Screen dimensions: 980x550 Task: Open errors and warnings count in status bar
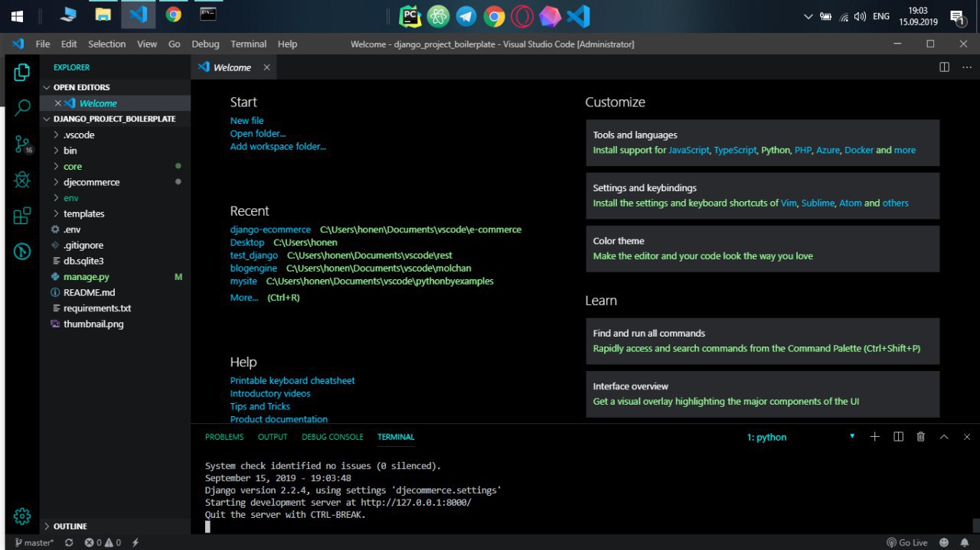tap(103, 542)
